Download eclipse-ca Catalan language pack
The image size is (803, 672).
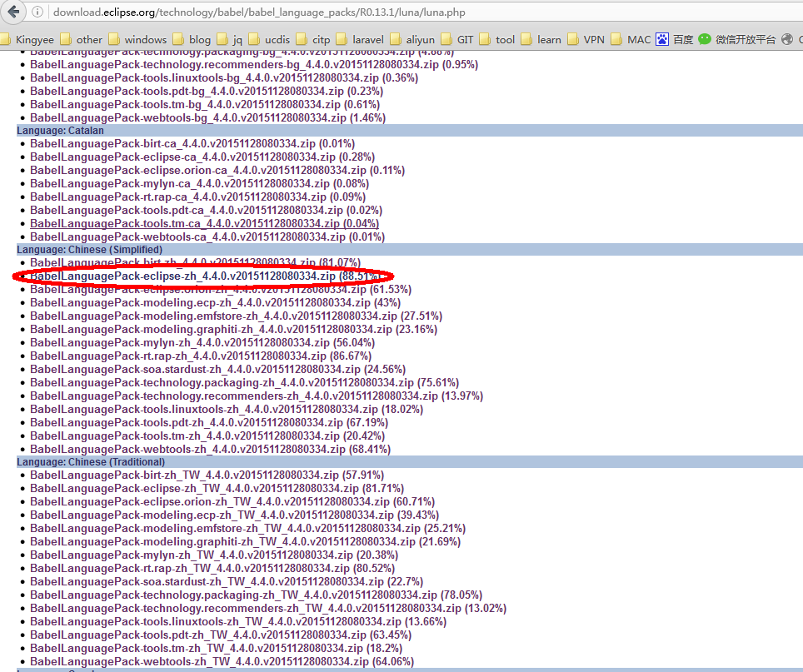tap(202, 157)
